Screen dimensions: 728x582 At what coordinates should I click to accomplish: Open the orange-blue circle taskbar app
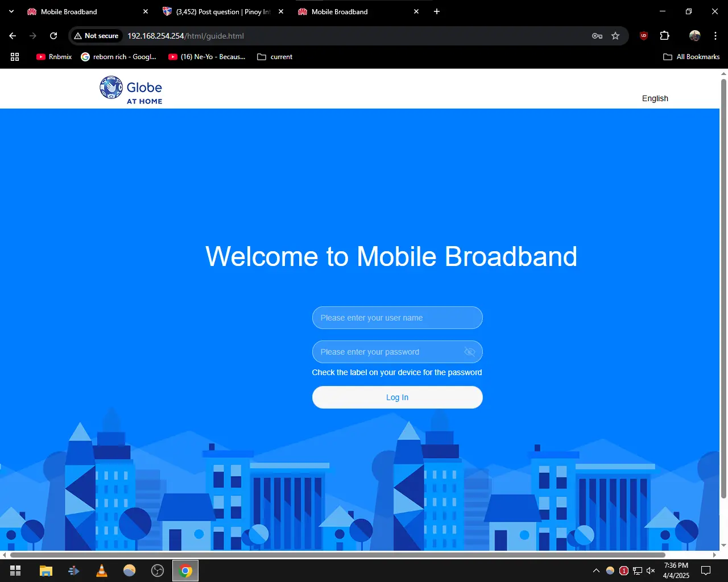(130, 571)
